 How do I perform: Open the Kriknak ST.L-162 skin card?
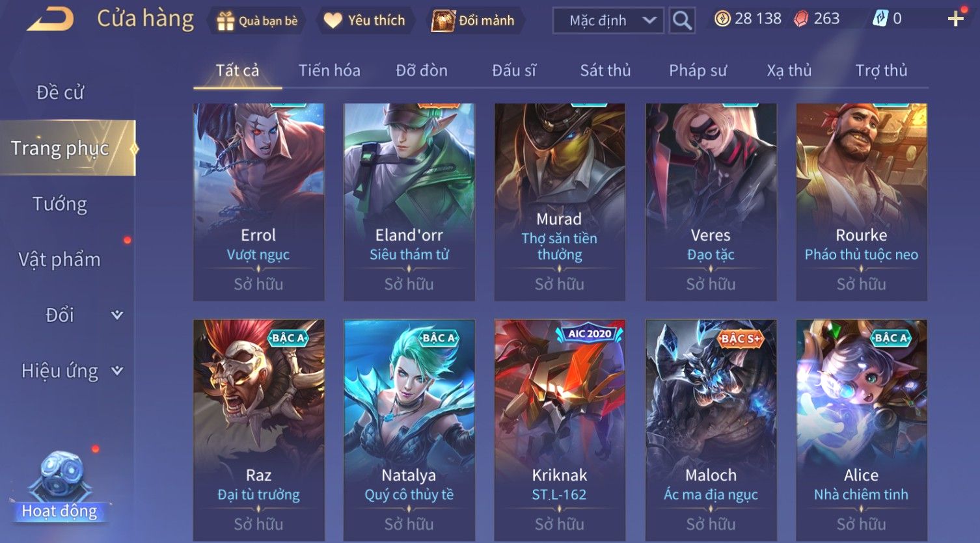[560, 430]
